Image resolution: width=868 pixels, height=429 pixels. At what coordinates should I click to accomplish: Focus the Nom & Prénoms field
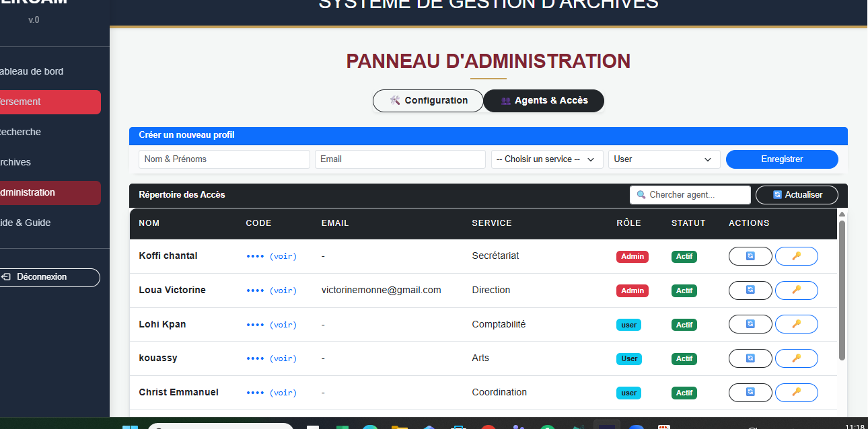(224, 159)
